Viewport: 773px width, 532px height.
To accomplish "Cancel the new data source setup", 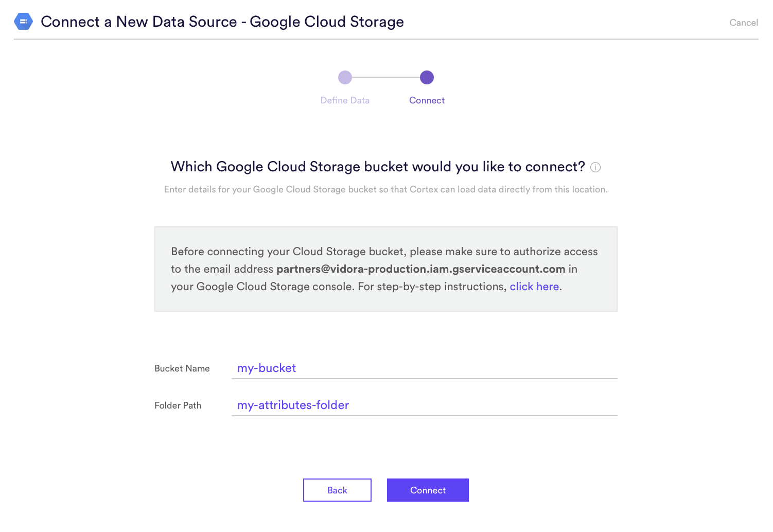I will pos(744,23).
